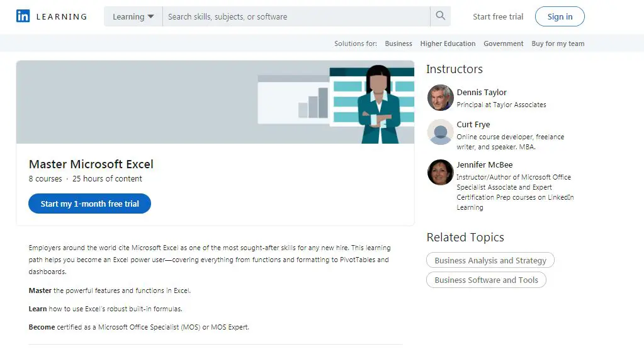Click the magnifying glass search icon

tap(440, 16)
